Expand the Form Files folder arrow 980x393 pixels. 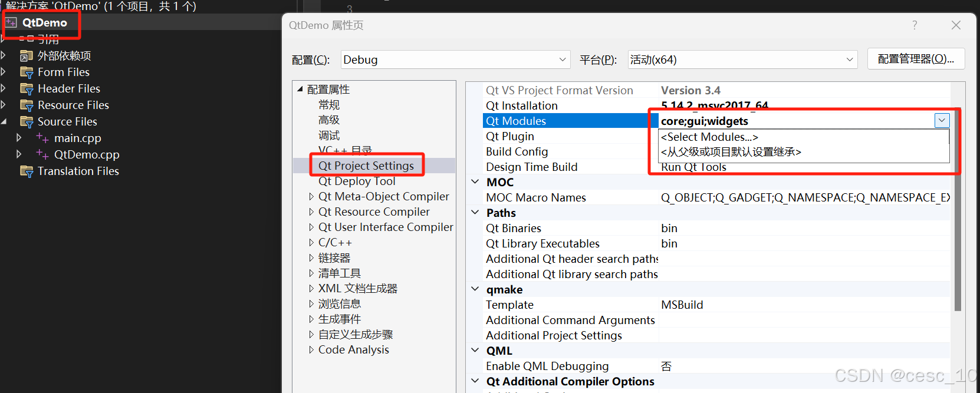tap(4, 72)
